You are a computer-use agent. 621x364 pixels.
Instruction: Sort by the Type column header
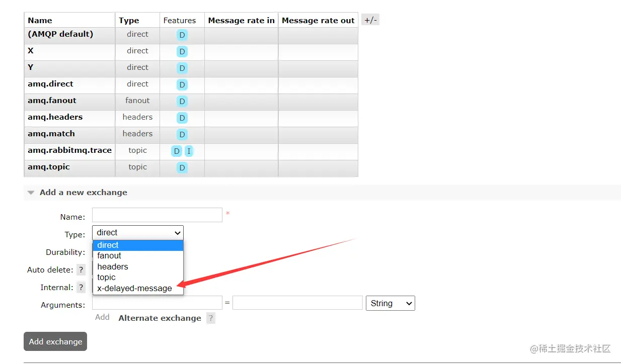pos(129,21)
